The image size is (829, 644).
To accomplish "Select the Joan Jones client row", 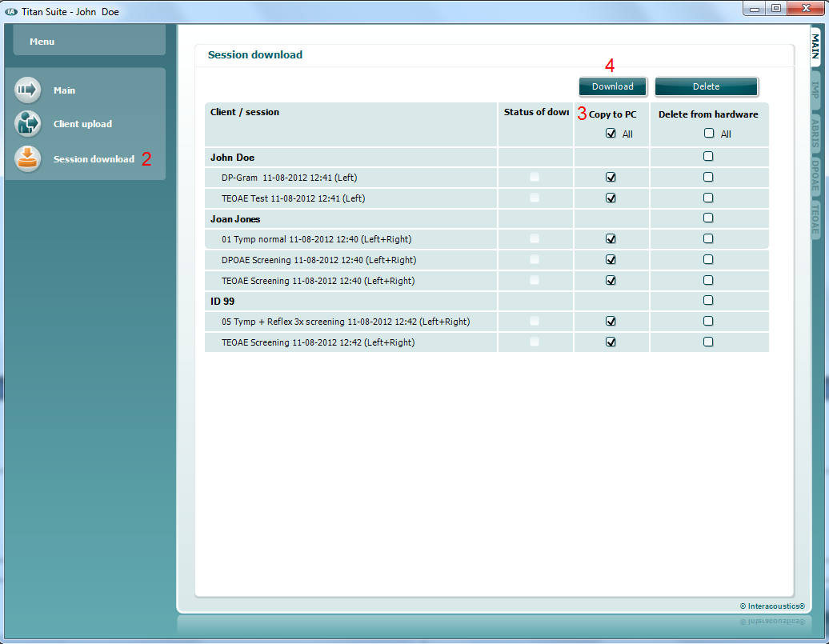I will 487,219.
